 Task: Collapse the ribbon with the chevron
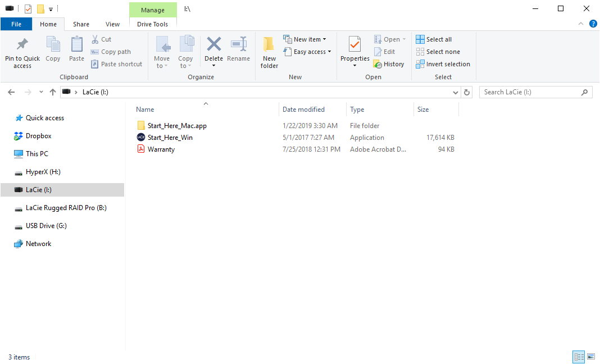(x=580, y=24)
